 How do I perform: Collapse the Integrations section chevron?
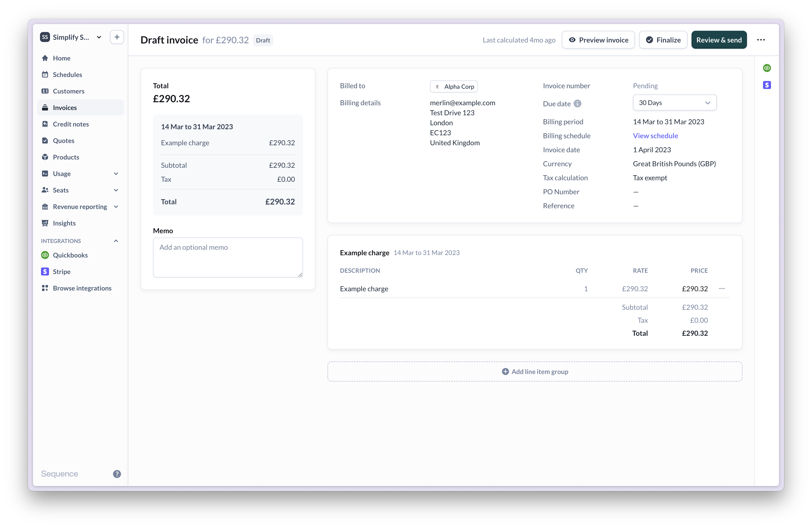[x=116, y=241]
